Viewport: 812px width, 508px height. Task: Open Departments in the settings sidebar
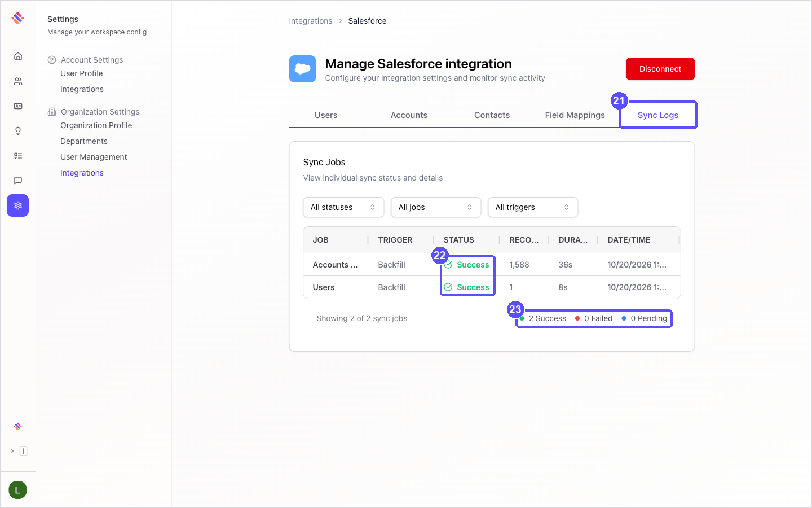pos(84,141)
